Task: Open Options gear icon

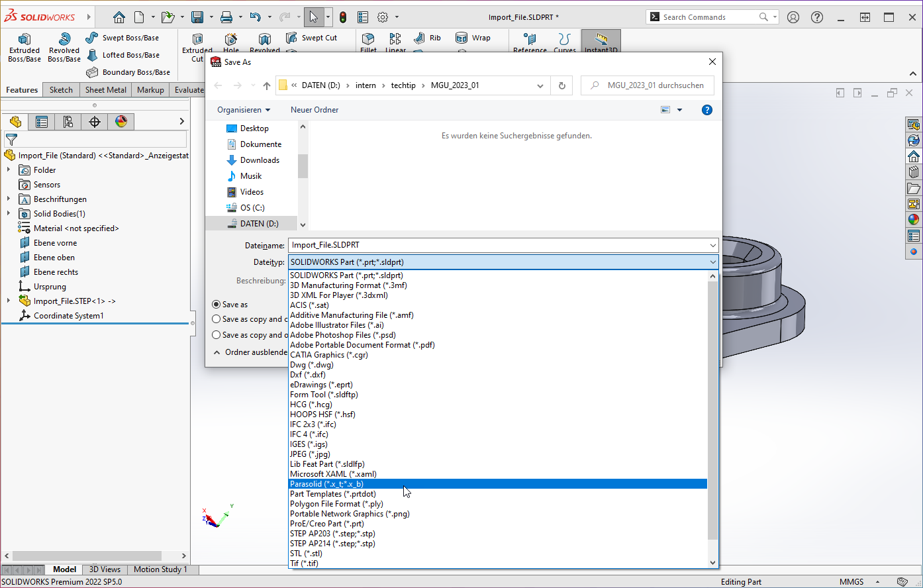Action: coord(383,17)
